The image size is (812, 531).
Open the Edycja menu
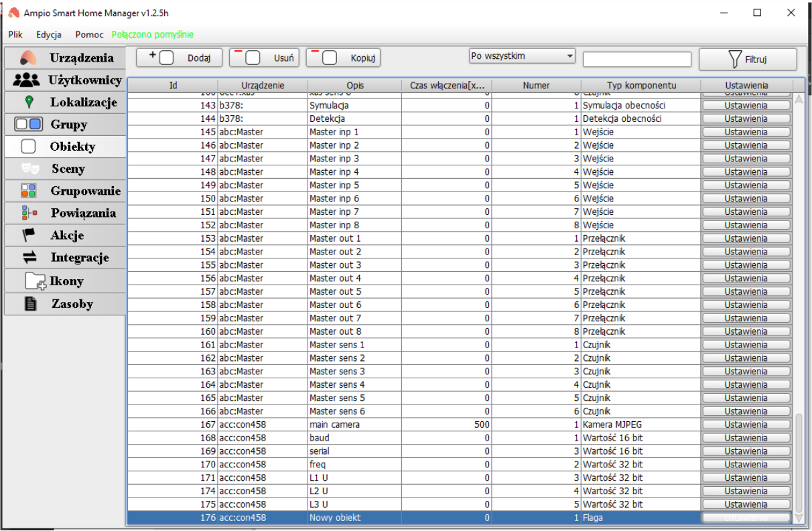(x=49, y=34)
